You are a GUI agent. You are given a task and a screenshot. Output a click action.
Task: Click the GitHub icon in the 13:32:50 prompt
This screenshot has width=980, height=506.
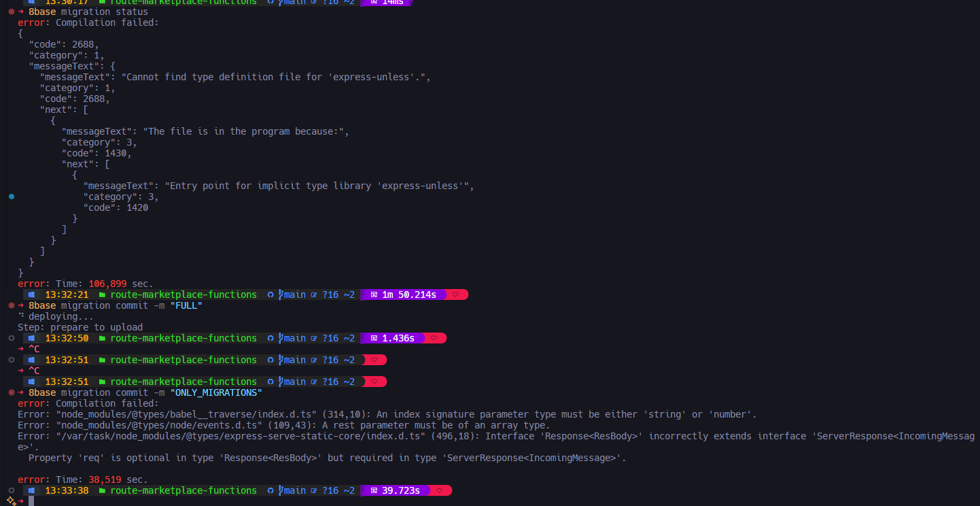pos(270,338)
